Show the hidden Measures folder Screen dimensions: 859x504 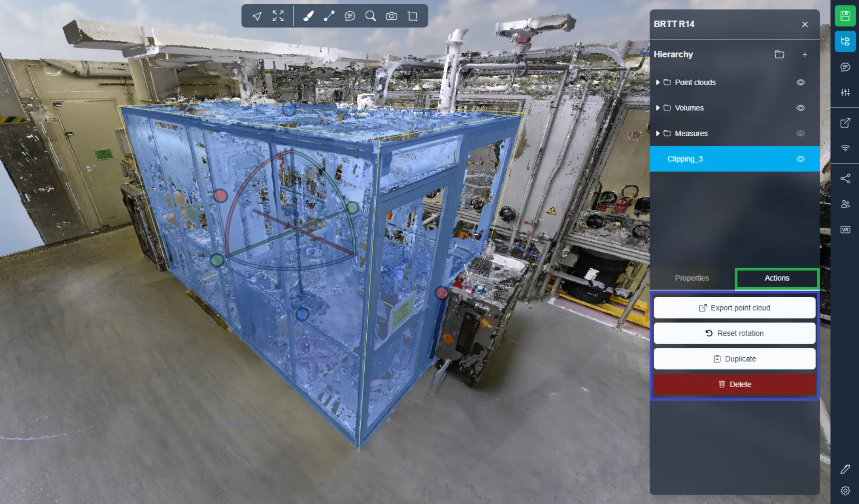(x=800, y=134)
